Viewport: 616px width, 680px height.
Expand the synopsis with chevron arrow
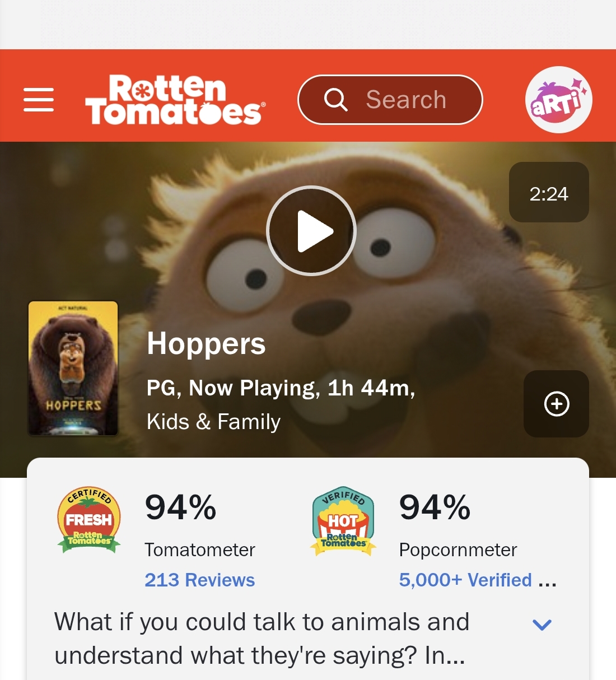click(x=542, y=624)
